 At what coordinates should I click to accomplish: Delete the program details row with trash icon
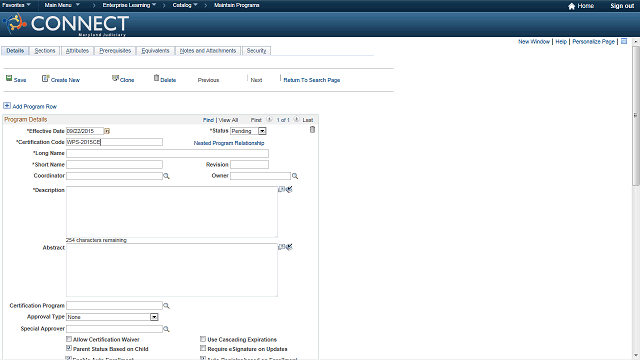312,129
